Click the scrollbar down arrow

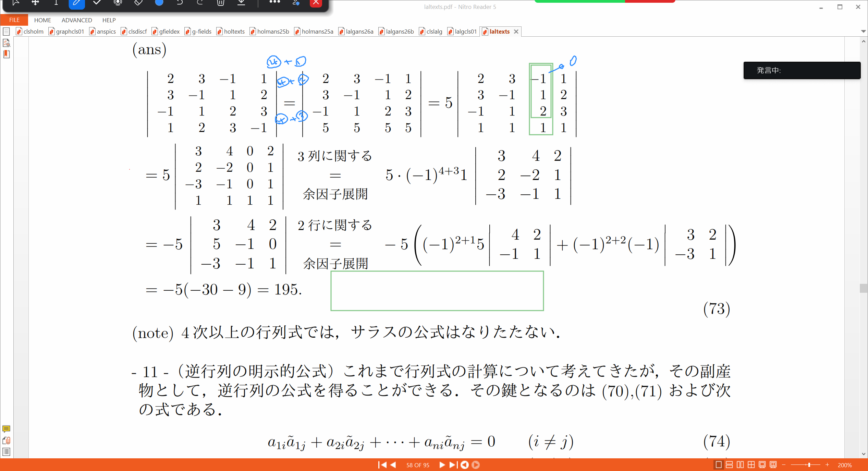[x=863, y=454]
